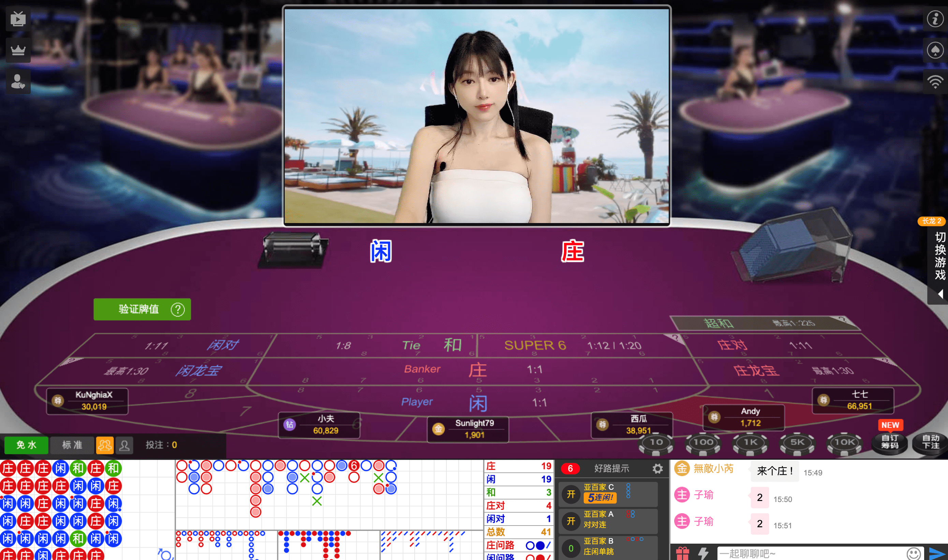Screen dimensions: 948x560
Task: Click the 庄 19 statistics row
Action: point(519,467)
